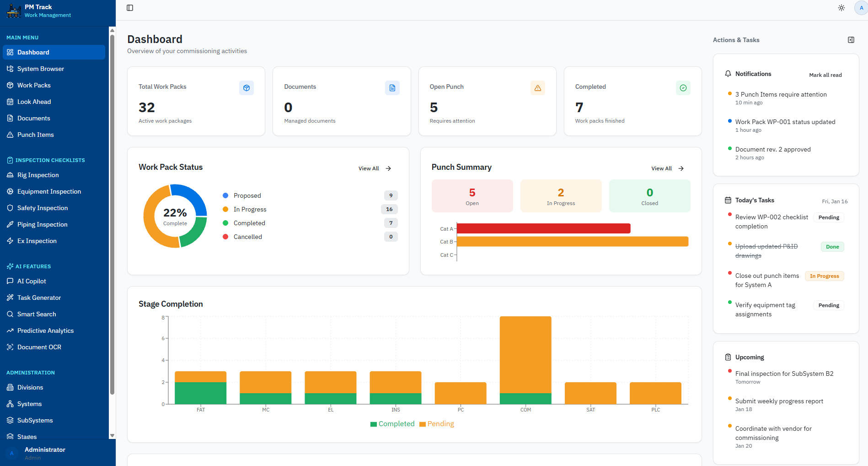868x466 pixels.
Task: Click the Closed punch count tile
Action: coord(649,196)
